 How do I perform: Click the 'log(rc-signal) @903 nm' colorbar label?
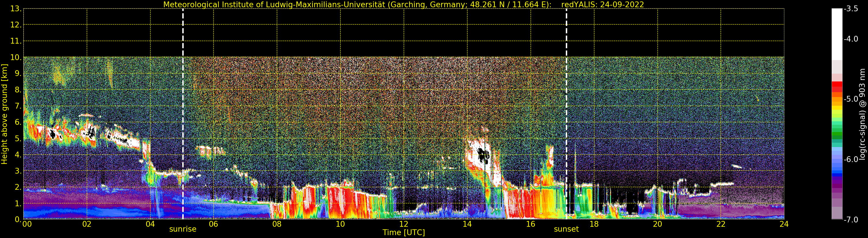click(x=862, y=114)
